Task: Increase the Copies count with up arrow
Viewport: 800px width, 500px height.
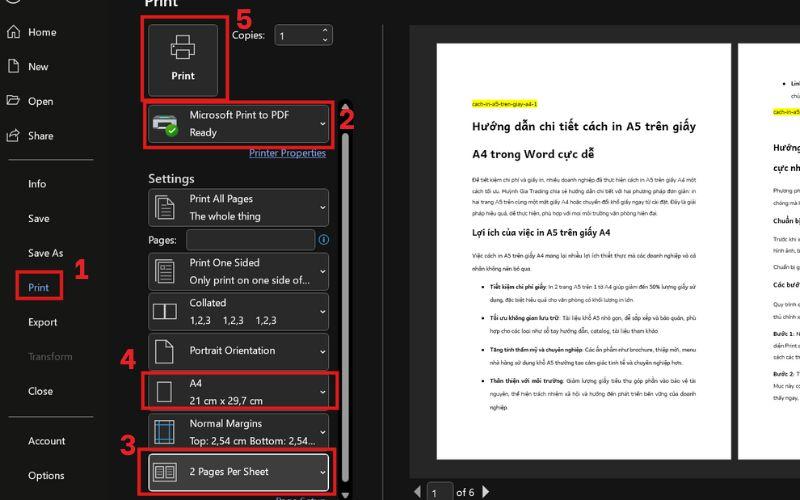Action: point(325,31)
